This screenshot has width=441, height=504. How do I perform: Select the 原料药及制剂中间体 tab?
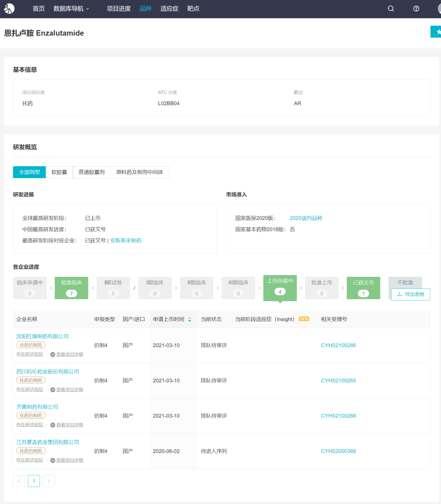click(x=140, y=172)
